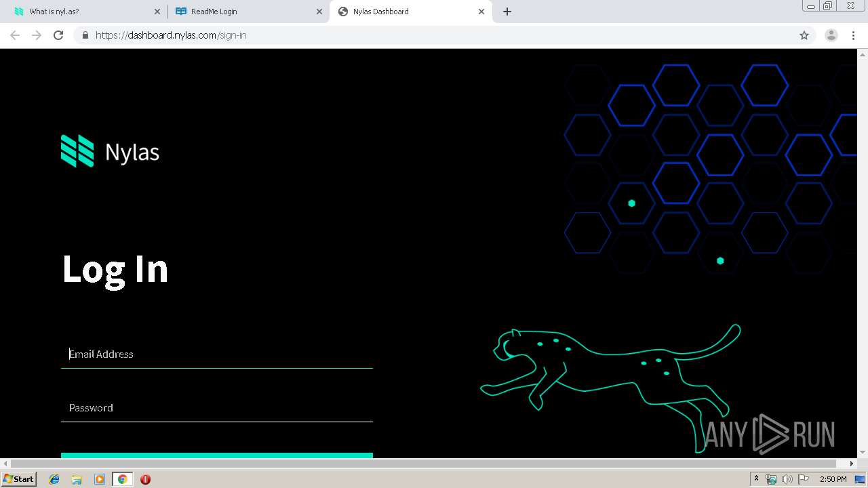Open the Windows Start menu
This screenshot has height=488, width=868.
point(19,479)
